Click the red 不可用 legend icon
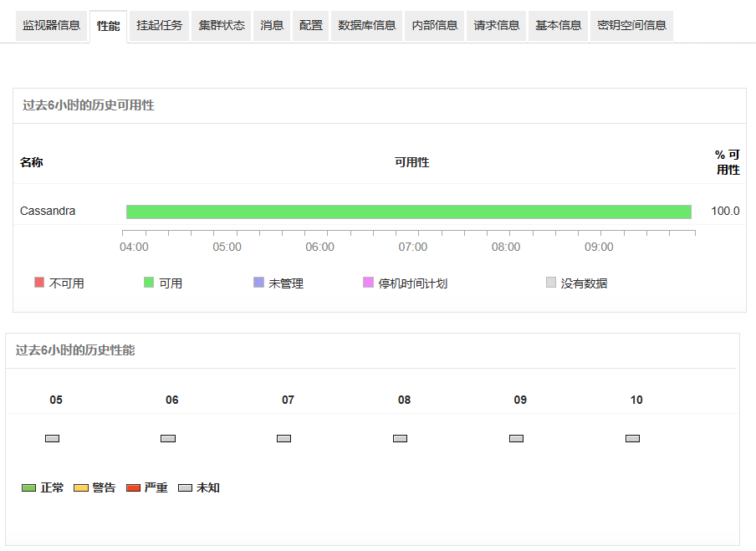This screenshot has height=551, width=756. point(38,283)
